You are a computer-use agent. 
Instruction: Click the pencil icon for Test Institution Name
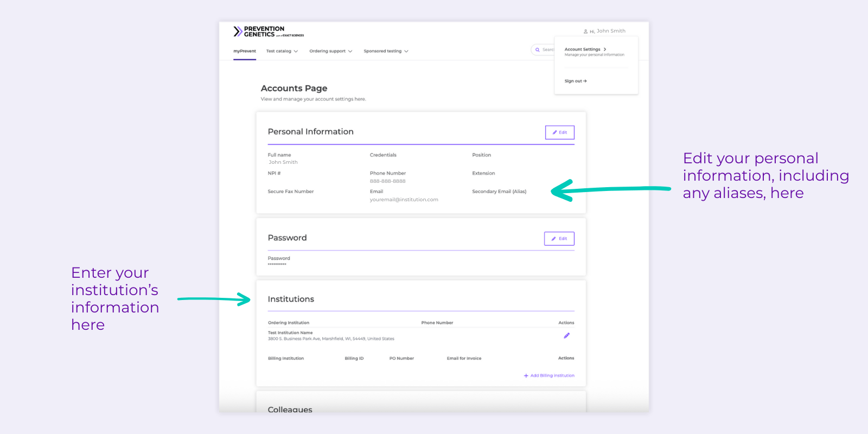tap(566, 336)
